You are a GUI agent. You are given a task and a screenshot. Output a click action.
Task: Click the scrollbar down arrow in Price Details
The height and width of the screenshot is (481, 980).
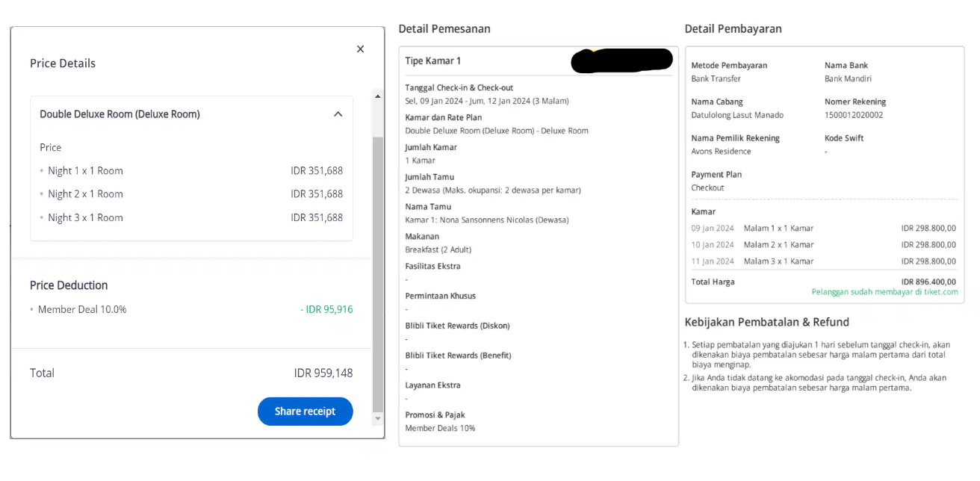[x=377, y=418]
